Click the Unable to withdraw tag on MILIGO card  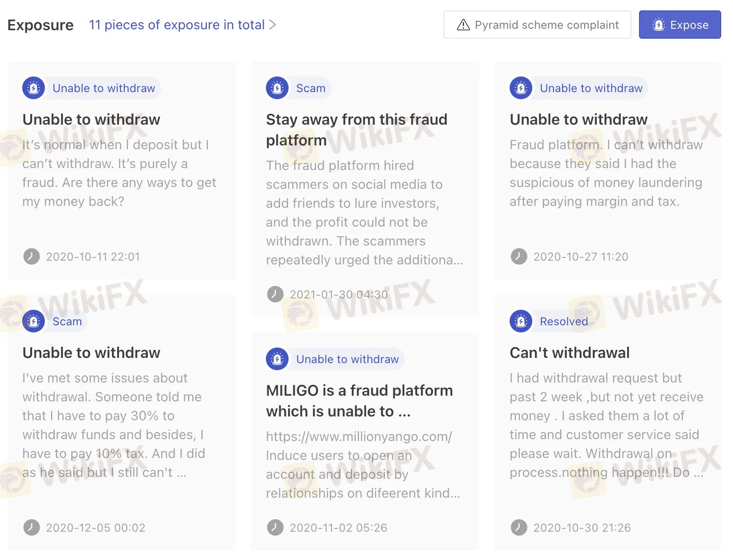[x=347, y=359]
